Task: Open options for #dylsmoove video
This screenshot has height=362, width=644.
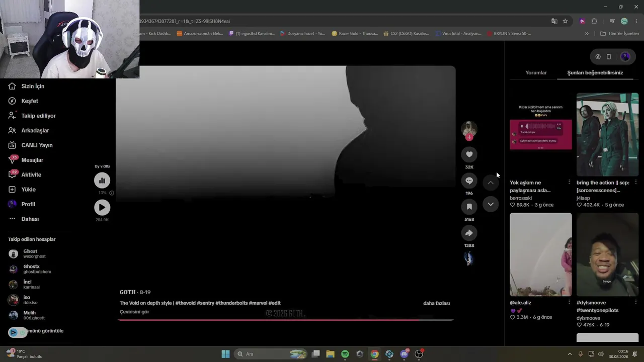Action: tap(636, 302)
